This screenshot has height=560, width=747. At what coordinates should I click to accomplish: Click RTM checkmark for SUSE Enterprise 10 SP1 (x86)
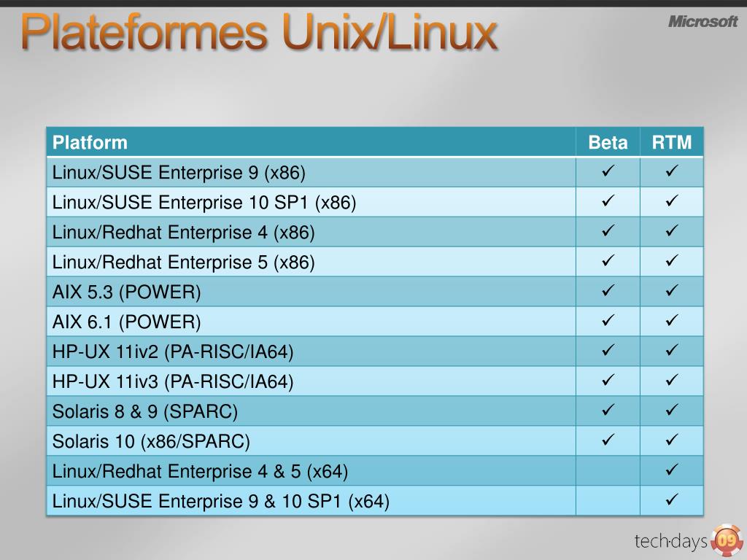click(x=672, y=201)
